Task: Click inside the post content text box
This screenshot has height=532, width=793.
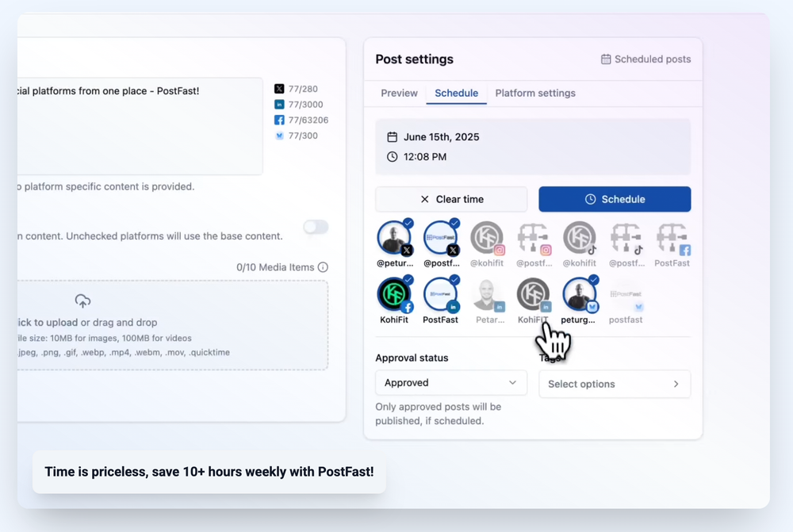Action: click(x=140, y=126)
